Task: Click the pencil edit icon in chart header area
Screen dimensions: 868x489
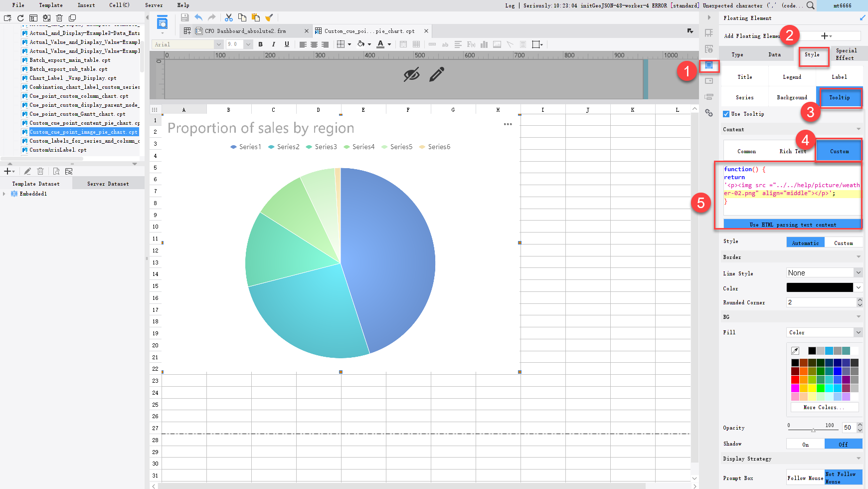Action: pyautogui.click(x=437, y=75)
